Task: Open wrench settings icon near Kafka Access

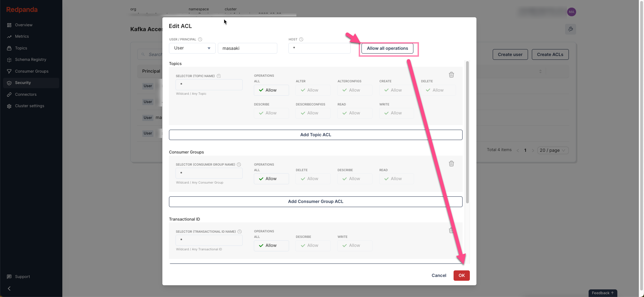Action: coord(571,29)
